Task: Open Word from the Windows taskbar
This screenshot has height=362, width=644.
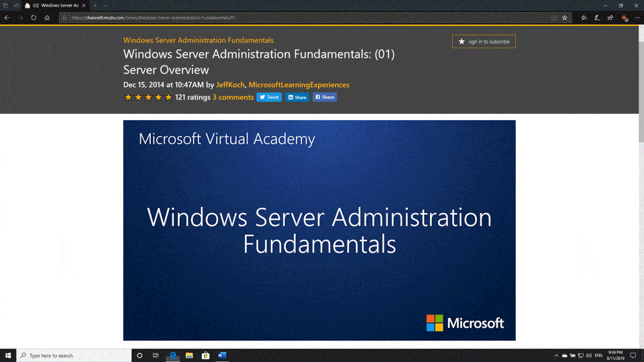Action: click(x=223, y=355)
